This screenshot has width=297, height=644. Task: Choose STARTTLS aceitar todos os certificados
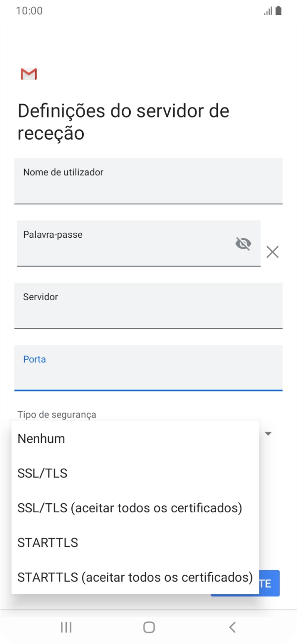point(134,577)
